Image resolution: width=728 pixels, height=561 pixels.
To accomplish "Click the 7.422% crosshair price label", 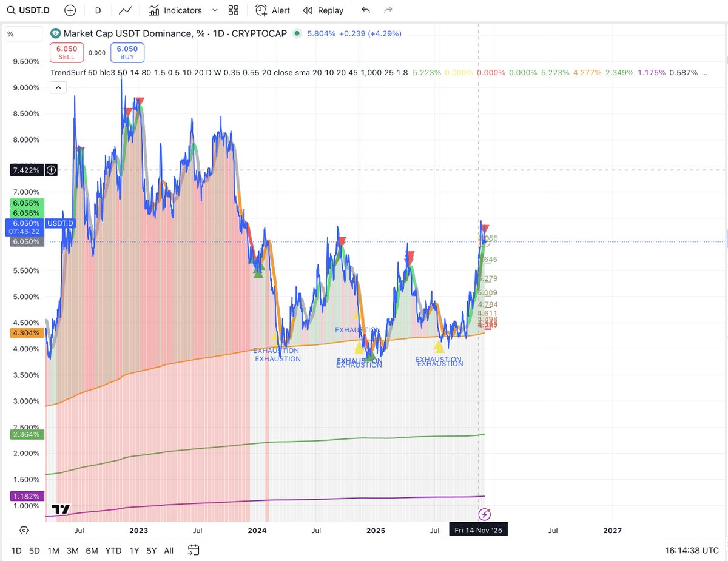I will point(26,170).
